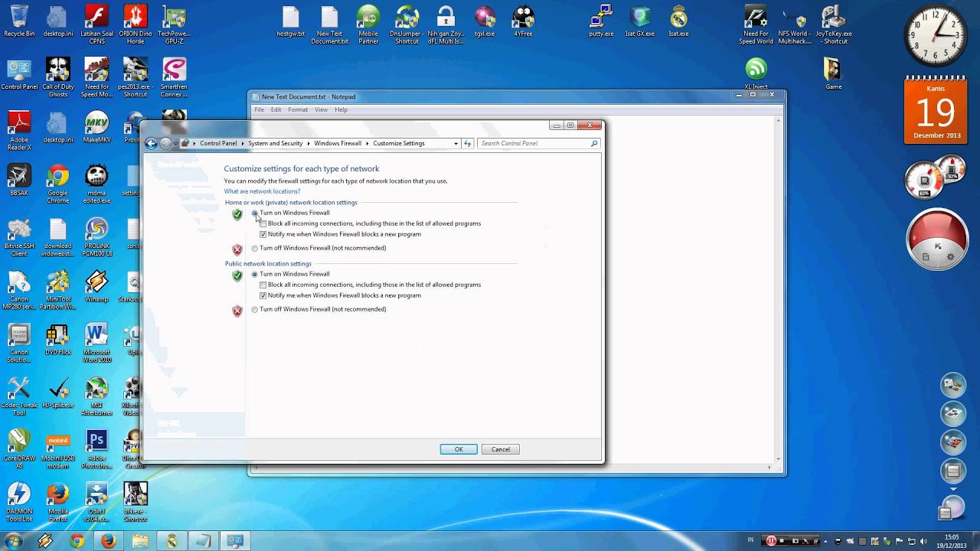Select hostgw.txt desktop file
Viewport: 980px width, 551px height.
pyautogui.click(x=291, y=21)
